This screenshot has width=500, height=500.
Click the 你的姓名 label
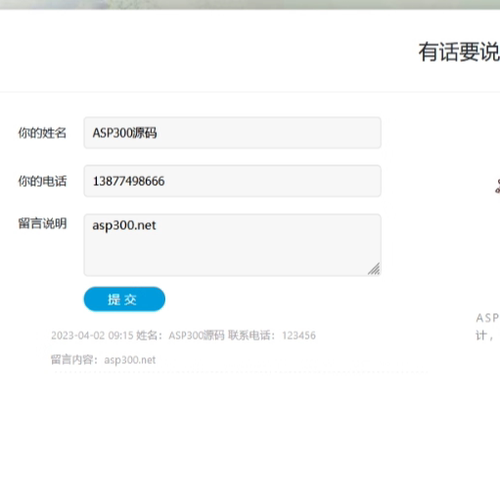point(42,133)
